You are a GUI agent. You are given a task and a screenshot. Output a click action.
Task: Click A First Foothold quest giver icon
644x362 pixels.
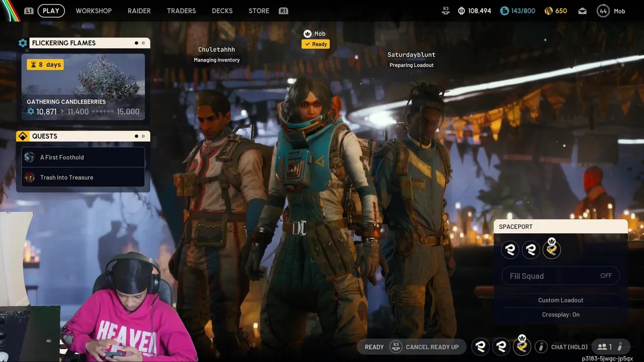[x=30, y=157]
